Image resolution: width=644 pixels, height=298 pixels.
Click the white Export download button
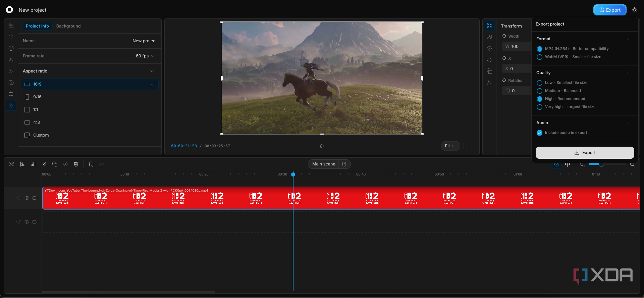(585, 153)
